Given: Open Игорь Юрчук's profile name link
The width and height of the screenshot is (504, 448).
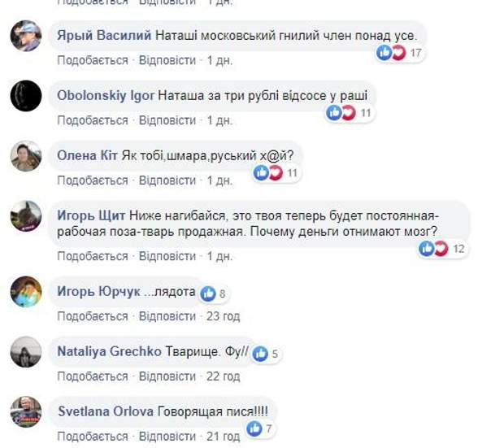Looking at the screenshot, I should [x=98, y=291].
